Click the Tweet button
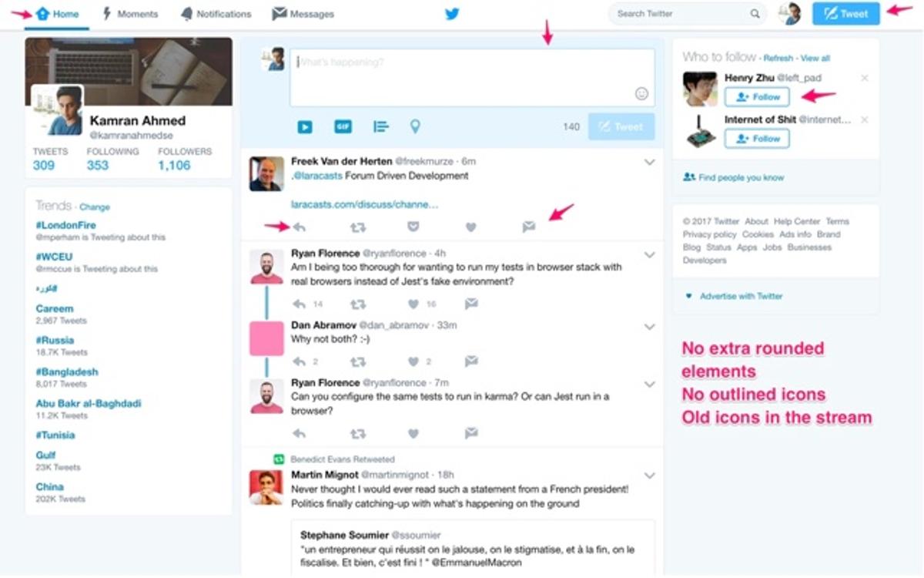The image size is (924, 578). pos(845,13)
